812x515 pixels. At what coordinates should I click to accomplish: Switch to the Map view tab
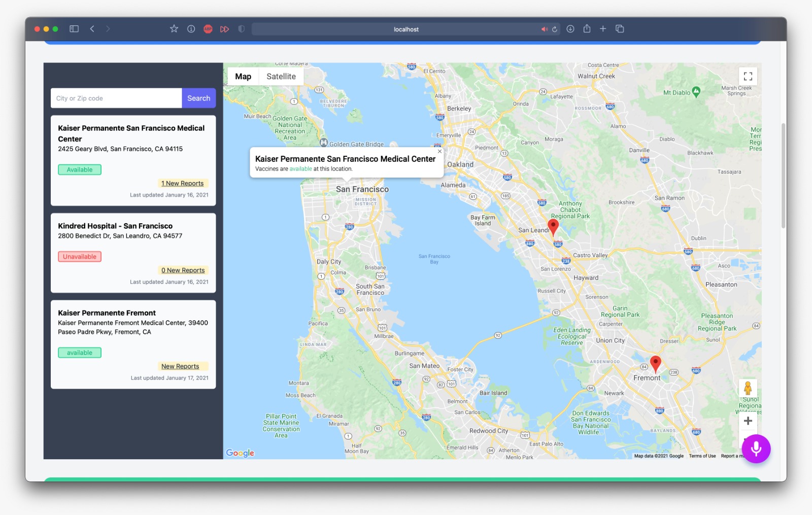pos(243,77)
